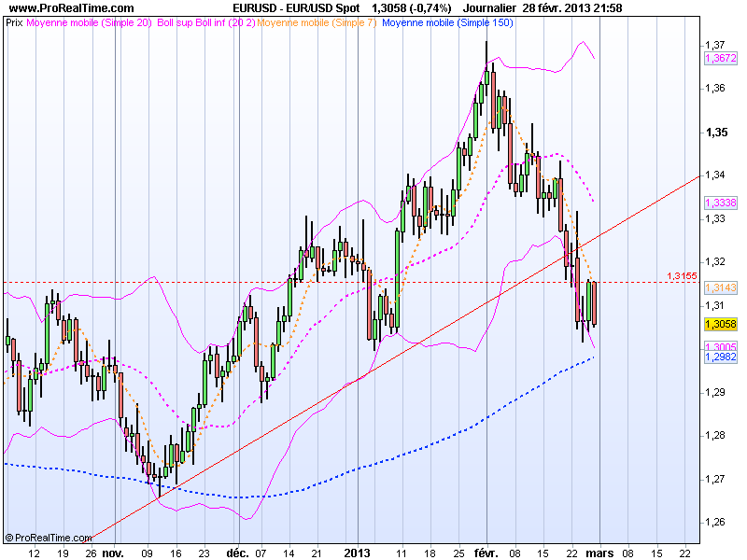
Task: Click the © ProRealTime.com copyright text
Action: click(x=49, y=538)
